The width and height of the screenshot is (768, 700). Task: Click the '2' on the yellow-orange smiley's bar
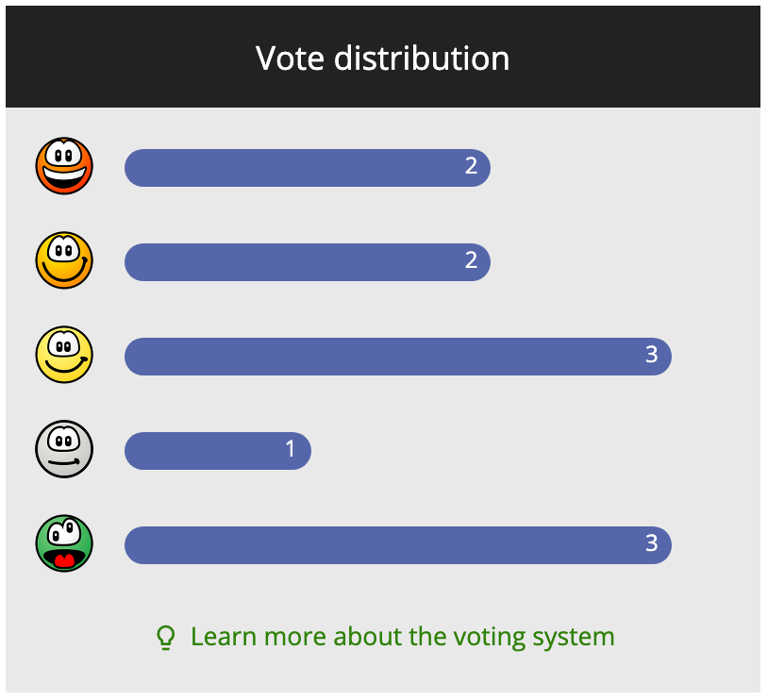(471, 261)
